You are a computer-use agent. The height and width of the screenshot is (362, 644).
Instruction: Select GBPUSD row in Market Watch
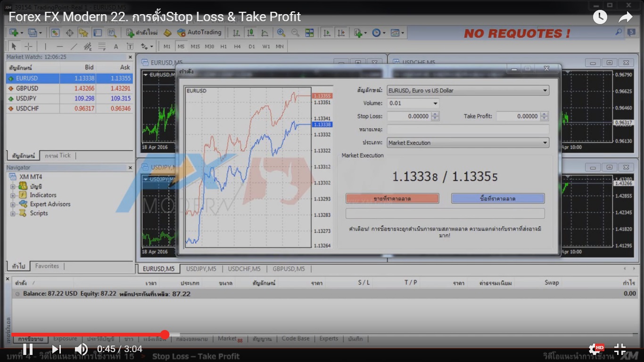tap(69, 89)
